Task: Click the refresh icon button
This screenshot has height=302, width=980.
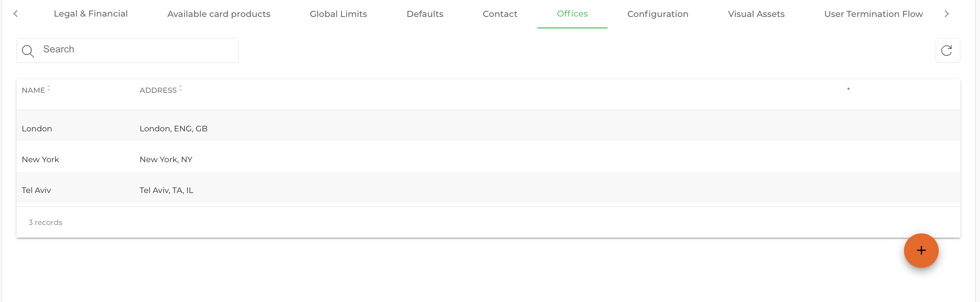Action: 947,50
